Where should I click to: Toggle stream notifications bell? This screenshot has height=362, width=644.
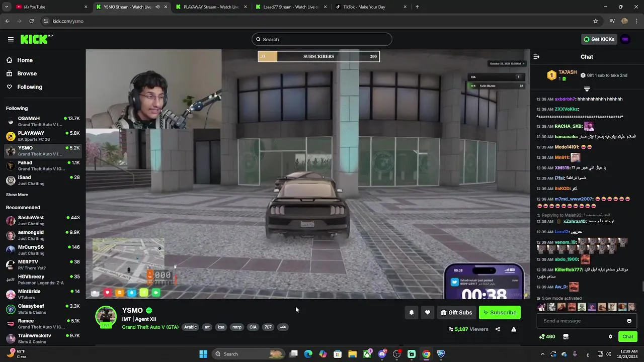coord(412,312)
